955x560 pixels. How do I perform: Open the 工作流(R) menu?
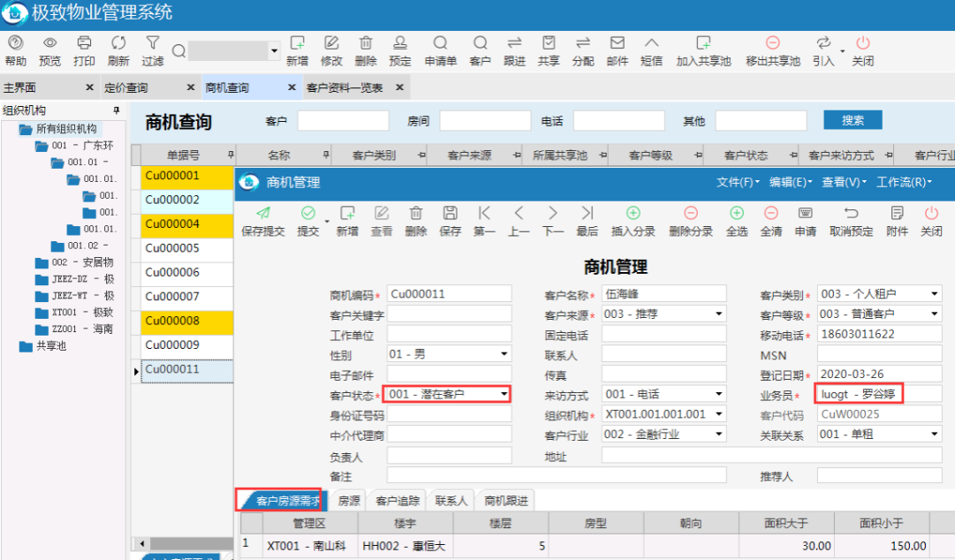pos(904,182)
